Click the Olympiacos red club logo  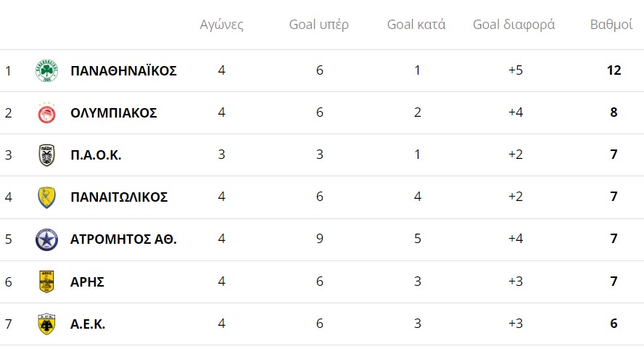[46, 113]
